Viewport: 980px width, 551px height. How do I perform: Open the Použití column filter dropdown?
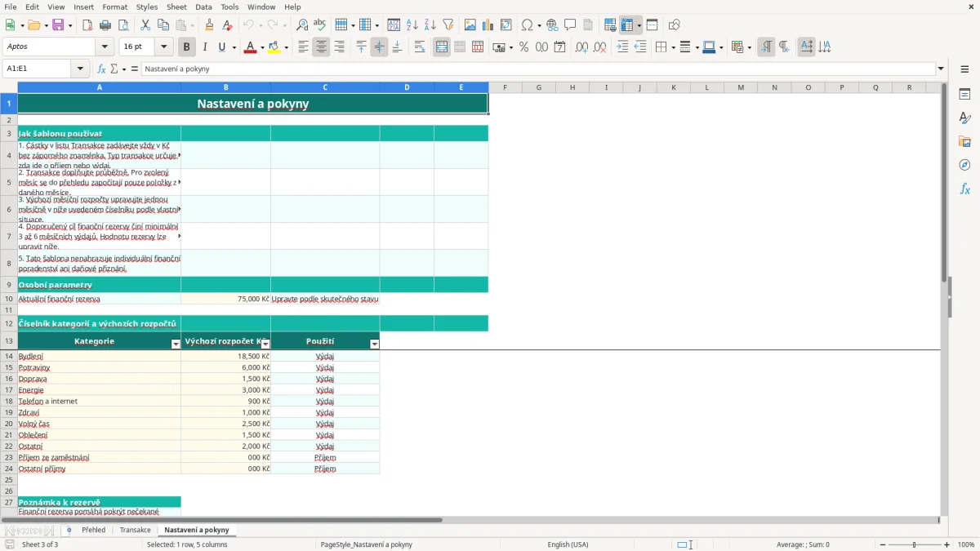click(375, 344)
